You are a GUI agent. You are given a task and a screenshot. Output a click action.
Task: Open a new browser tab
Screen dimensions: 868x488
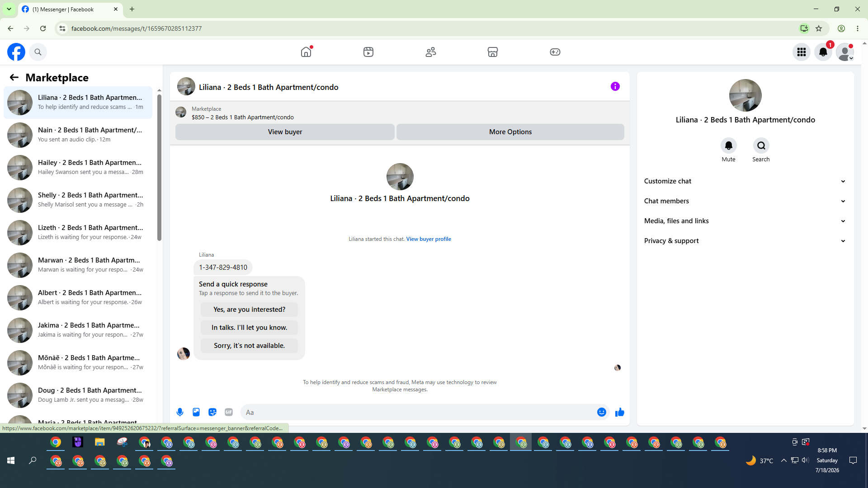click(x=132, y=9)
